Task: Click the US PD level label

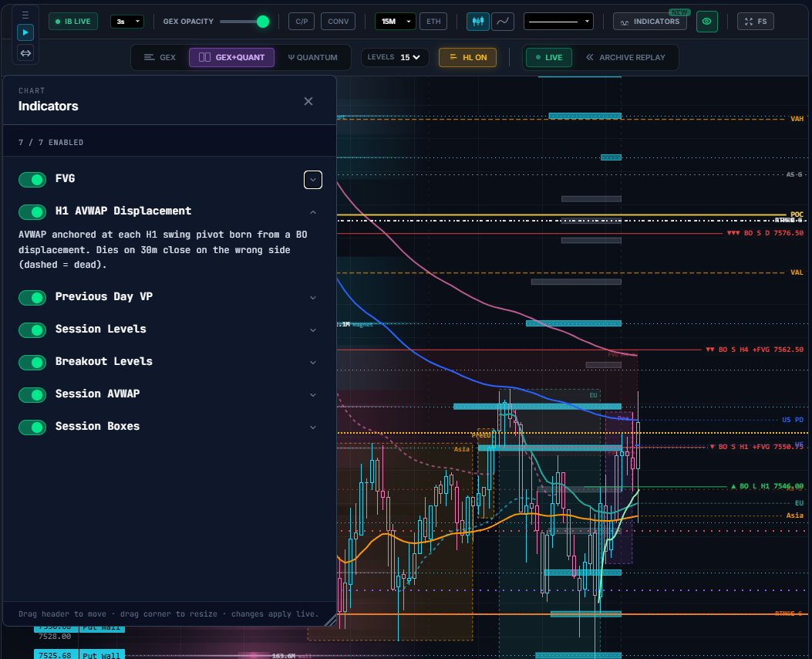Action: click(792, 420)
